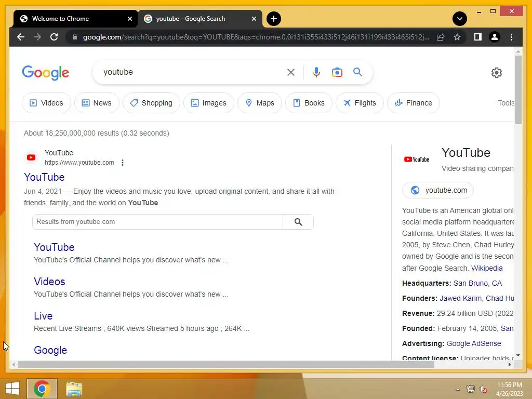Open the taskbar clock showing 11:56 PM
The height and width of the screenshot is (399, 532).
click(x=509, y=389)
